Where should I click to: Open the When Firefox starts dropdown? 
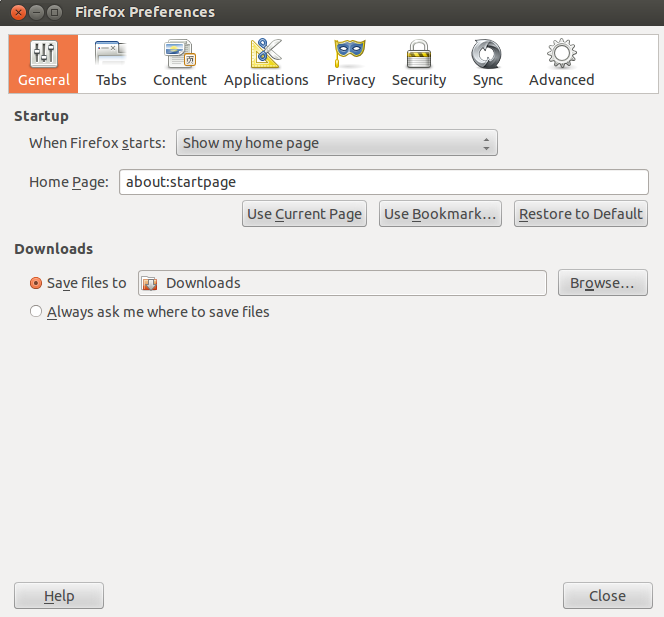click(x=337, y=143)
